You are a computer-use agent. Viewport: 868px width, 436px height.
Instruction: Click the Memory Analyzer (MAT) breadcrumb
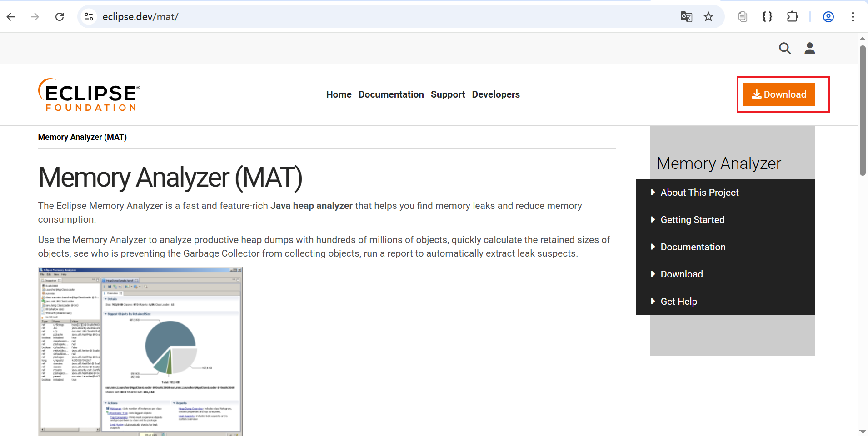pyautogui.click(x=82, y=137)
